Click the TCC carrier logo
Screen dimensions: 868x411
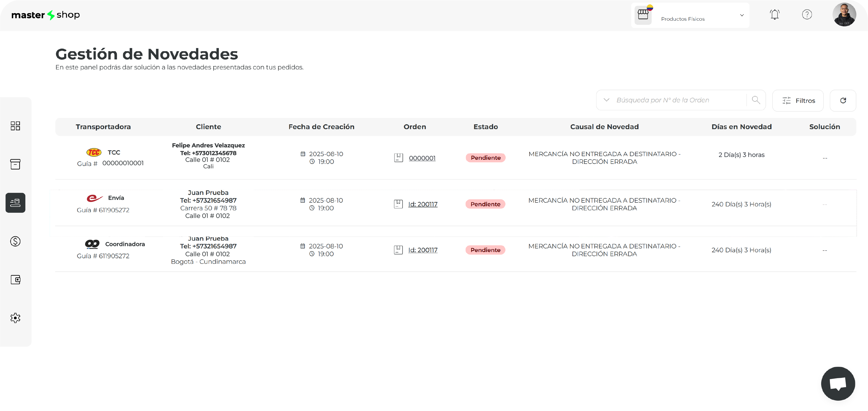pos(94,153)
